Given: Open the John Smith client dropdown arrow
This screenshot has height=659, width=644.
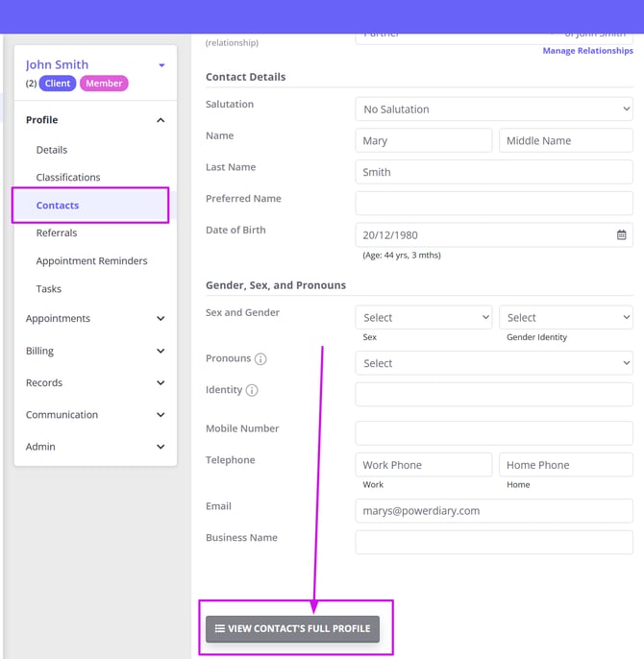Looking at the screenshot, I should click(161, 65).
